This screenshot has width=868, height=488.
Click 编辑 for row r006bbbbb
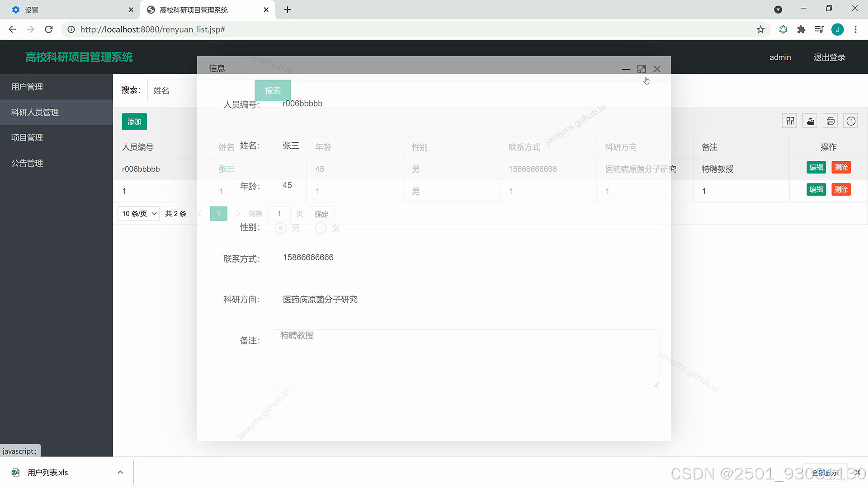(x=816, y=167)
